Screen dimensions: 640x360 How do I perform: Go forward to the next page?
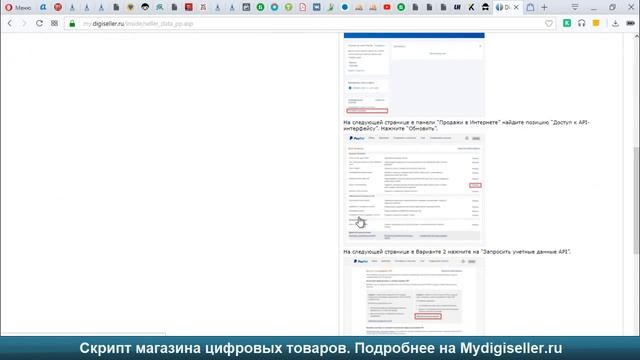pyautogui.click(x=24, y=24)
